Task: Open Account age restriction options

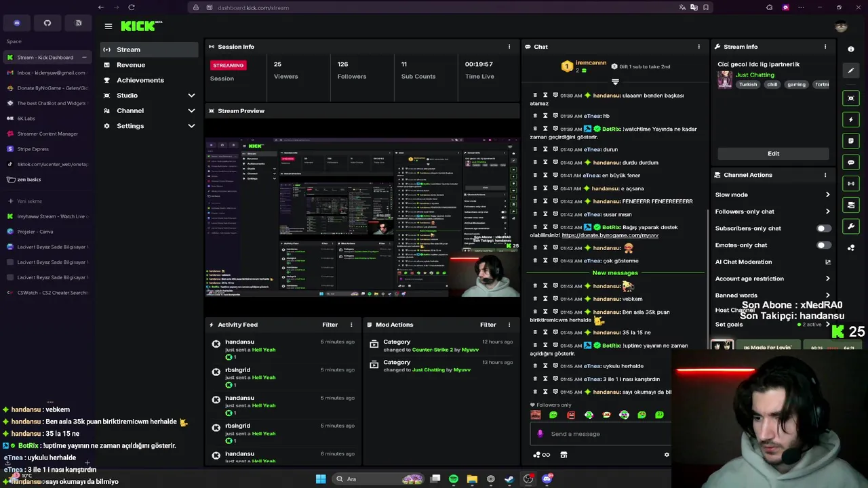Action: 772,279
